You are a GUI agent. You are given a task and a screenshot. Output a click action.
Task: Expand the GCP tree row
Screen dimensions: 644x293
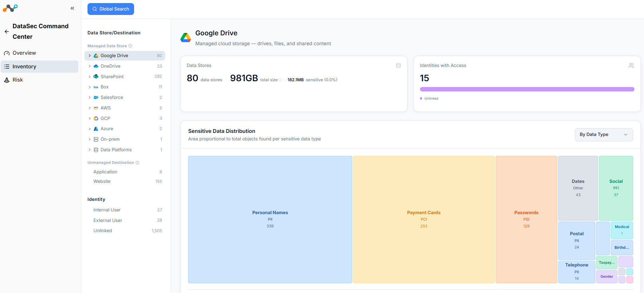point(90,118)
